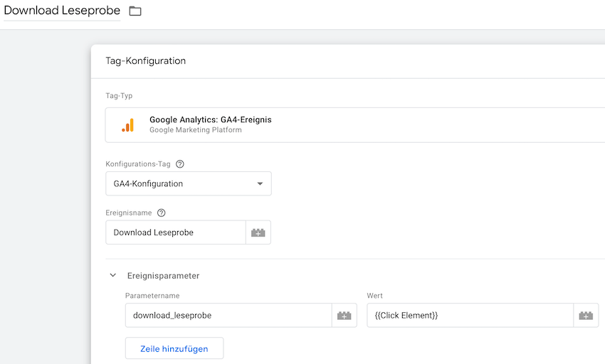Click the Google Analytics bar chart icon
The image size is (605, 364).
click(x=127, y=125)
